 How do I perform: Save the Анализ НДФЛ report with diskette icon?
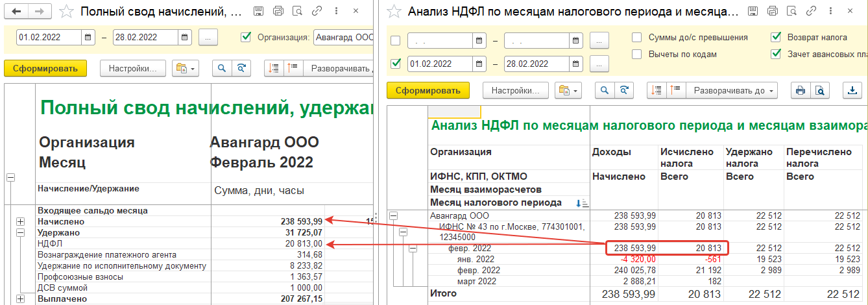(x=752, y=12)
